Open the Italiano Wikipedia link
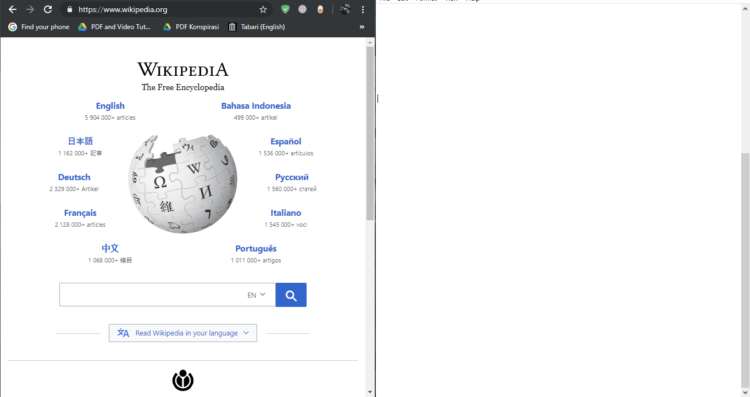The image size is (750, 397). click(x=286, y=213)
